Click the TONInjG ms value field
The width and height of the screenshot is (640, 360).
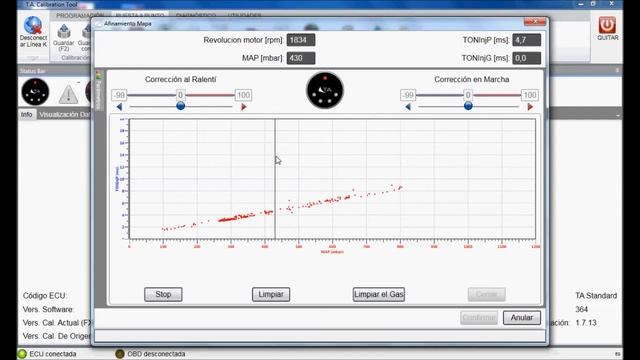tap(527, 58)
